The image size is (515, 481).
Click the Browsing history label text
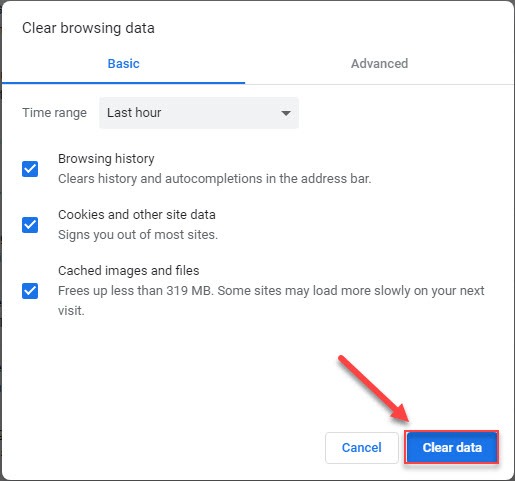tap(106, 159)
